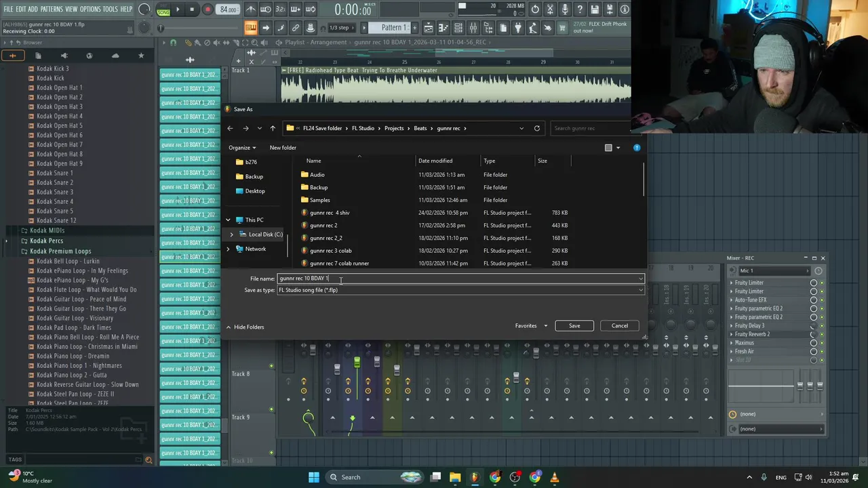Viewport: 868px width, 488px height.
Task: Click the audio editor scissors icon
Action: [x=549, y=9]
